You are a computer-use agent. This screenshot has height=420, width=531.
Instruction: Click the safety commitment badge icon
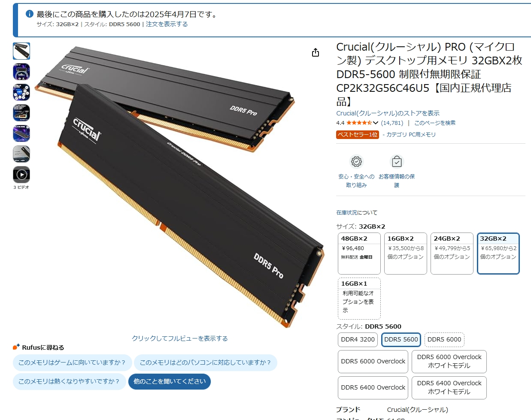click(x=356, y=162)
